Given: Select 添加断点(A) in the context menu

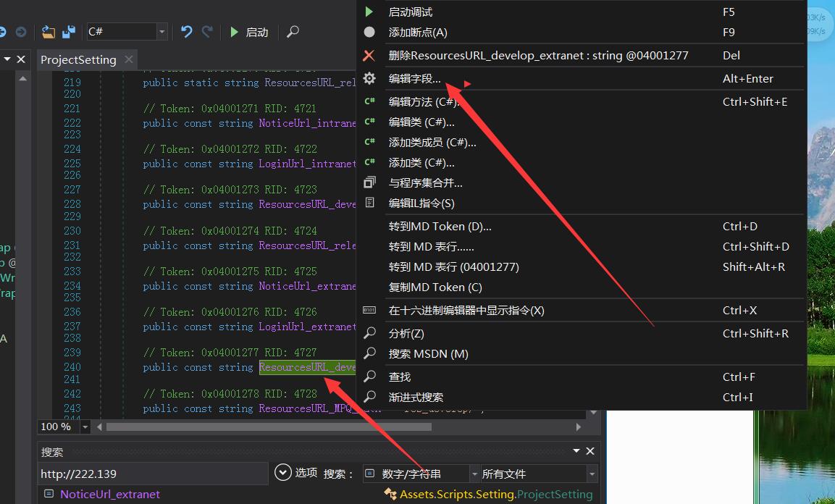Looking at the screenshot, I should click(418, 32).
